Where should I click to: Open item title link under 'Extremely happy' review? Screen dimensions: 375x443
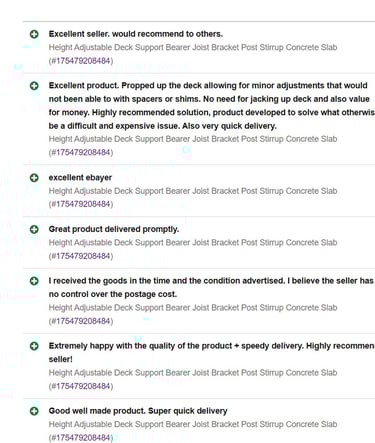point(193,373)
